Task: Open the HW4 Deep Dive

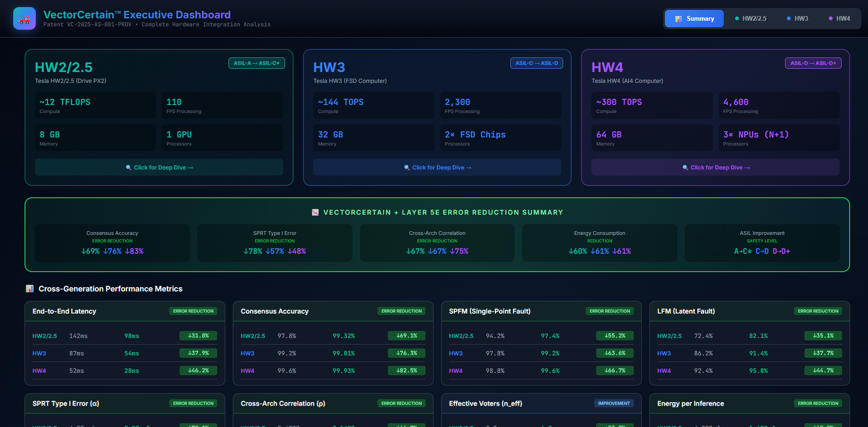Action: (715, 168)
